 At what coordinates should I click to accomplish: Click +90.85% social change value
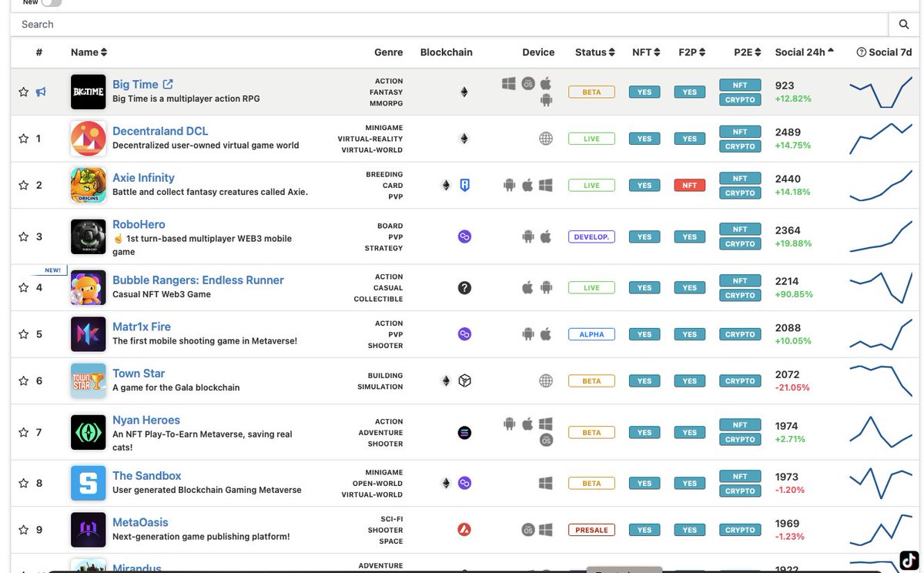[x=794, y=294]
